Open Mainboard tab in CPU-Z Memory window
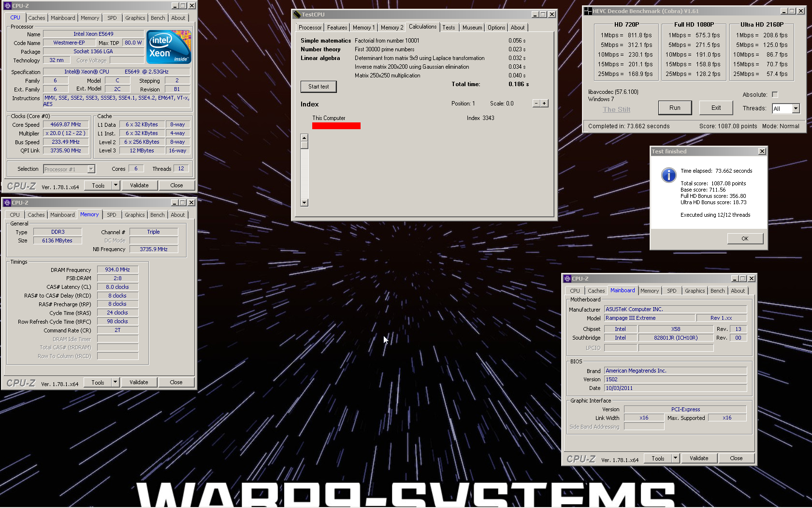Image resolution: width=812 pixels, height=508 pixels. point(63,215)
